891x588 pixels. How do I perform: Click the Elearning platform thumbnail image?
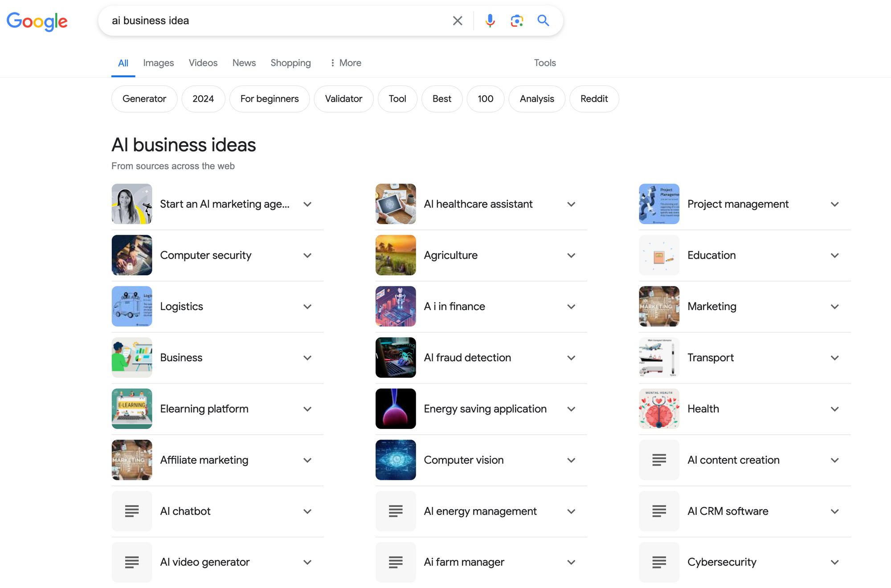[132, 408]
